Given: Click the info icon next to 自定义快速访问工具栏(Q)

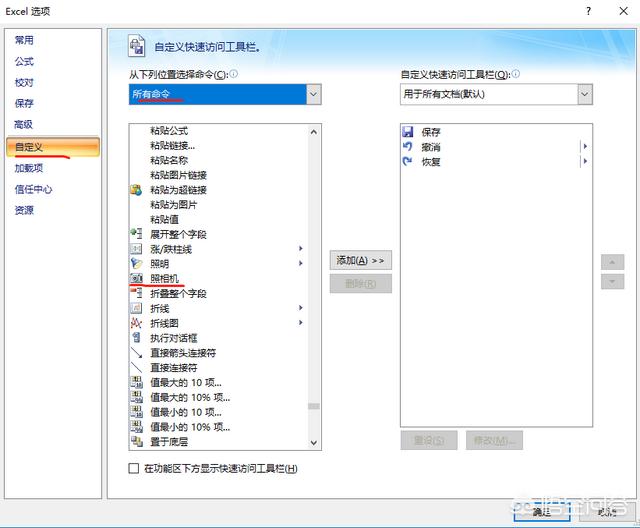Looking at the screenshot, I should click(x=516, y=74).
